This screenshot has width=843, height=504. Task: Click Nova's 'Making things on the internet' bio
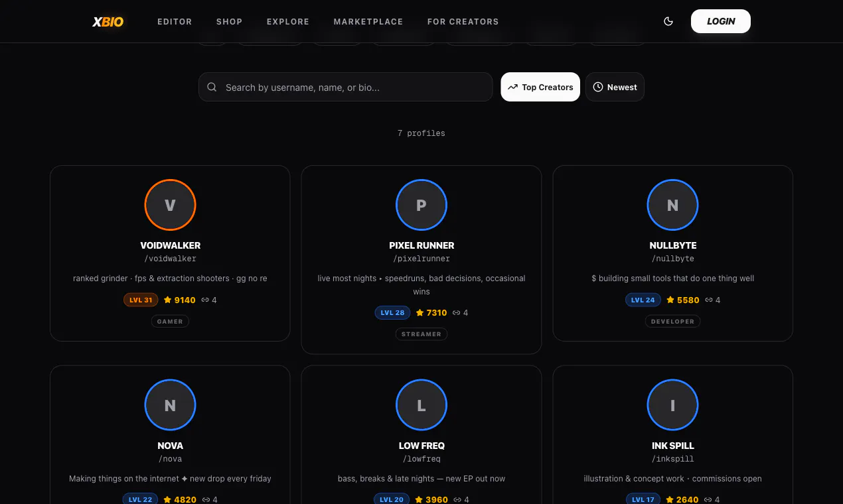coord(170,479)
